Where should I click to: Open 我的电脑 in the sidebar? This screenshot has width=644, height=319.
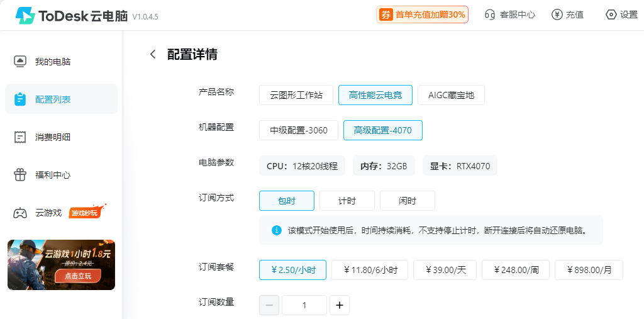click(x=61, y=61)
